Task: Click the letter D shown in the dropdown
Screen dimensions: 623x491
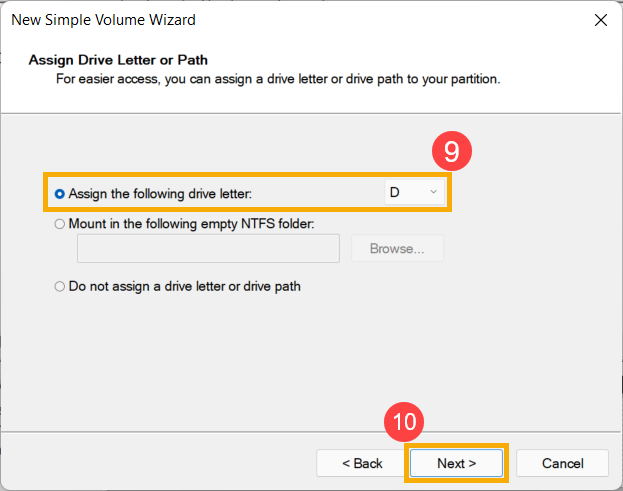Action: [395, 192]
